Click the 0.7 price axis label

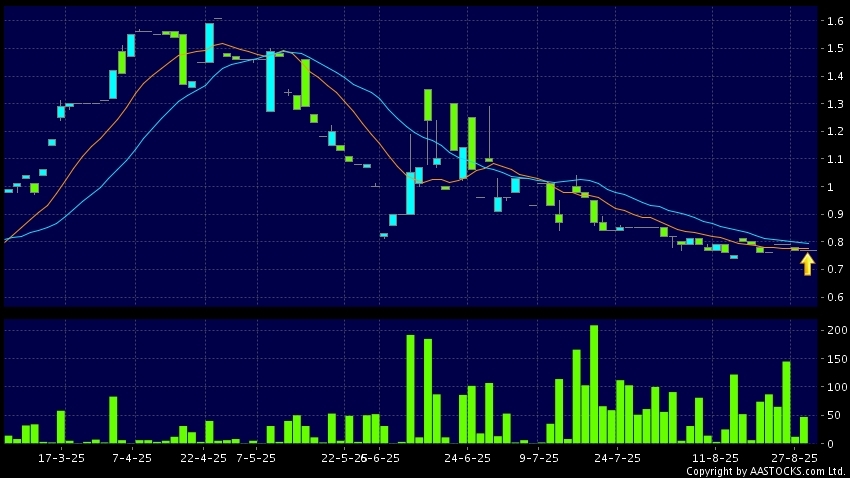pos(835,269)
